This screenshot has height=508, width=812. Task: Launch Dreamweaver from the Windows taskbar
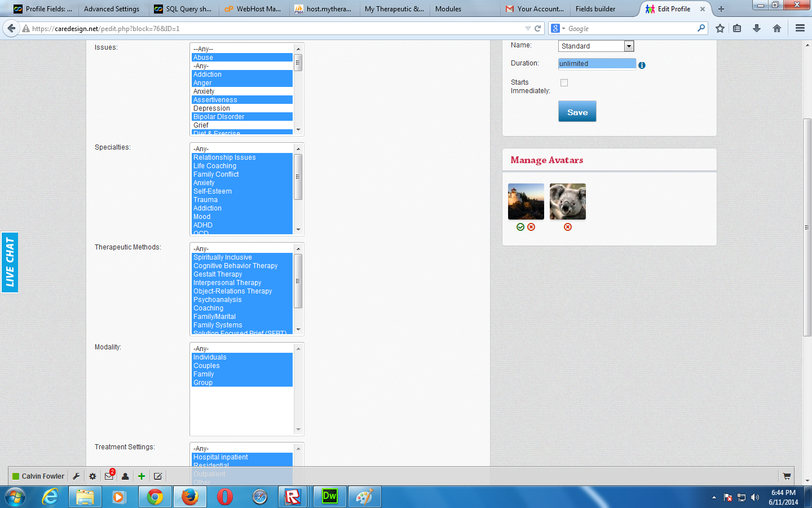coord(329,497)
